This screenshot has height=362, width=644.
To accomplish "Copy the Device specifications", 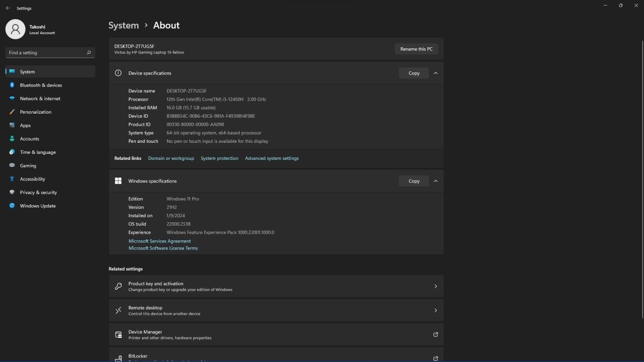I will pyautogui.click(x=414, y=73).
